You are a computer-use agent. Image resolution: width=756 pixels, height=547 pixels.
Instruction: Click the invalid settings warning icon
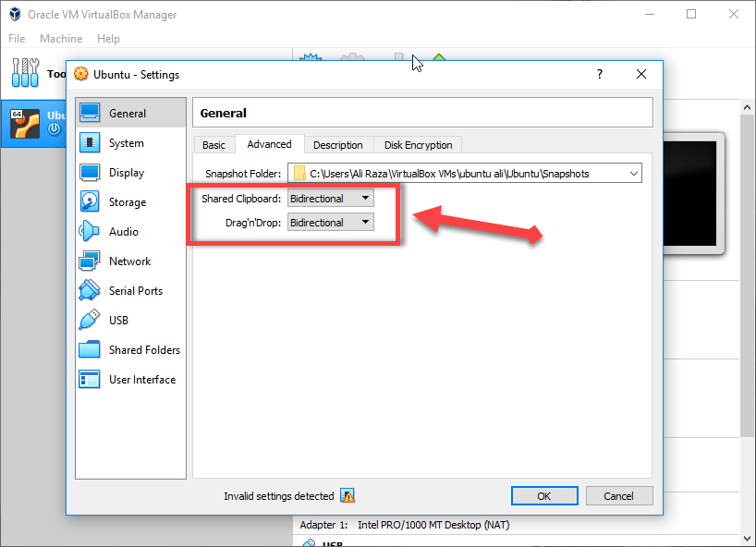click(x=348, y=496)
